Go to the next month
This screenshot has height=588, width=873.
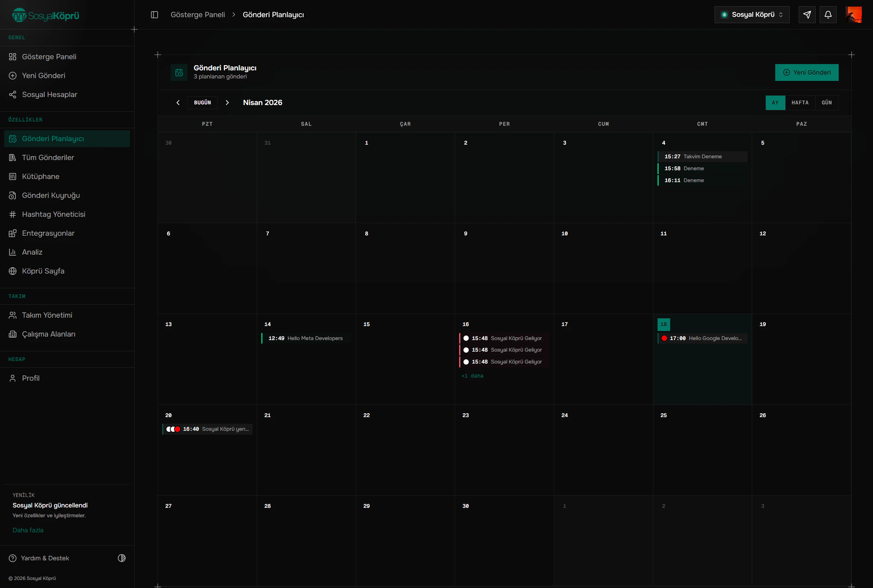point(227,102)
